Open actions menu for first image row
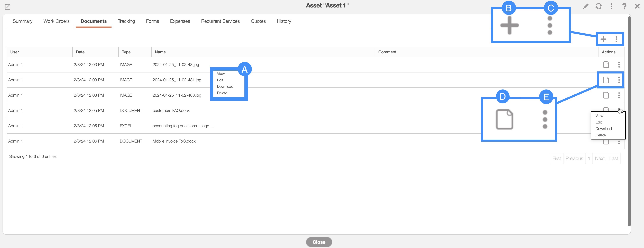 click(x=619, y=65)
